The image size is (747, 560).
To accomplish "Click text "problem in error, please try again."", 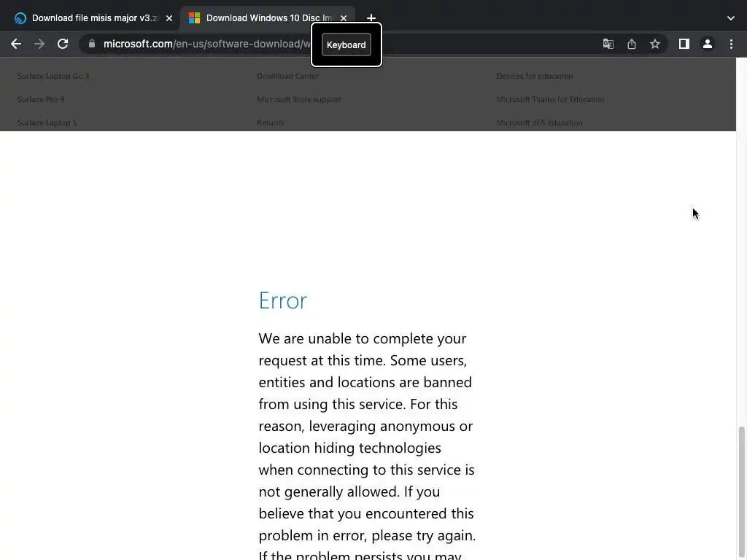I will 368,536.
